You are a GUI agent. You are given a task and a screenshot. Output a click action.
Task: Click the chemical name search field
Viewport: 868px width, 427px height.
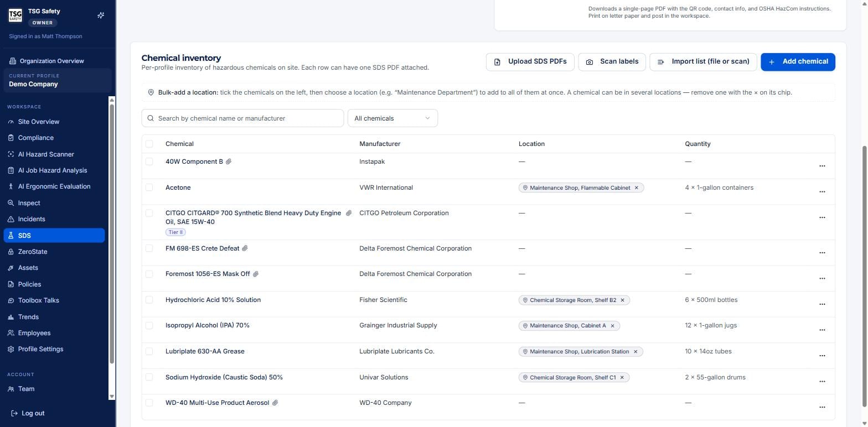coord(242,118)
